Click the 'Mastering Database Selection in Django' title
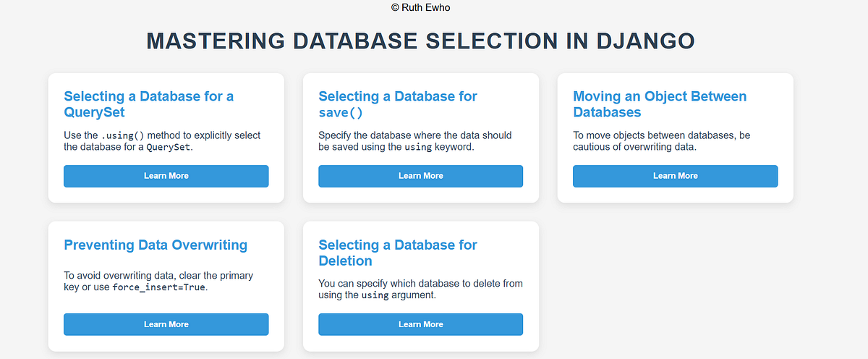 [421, 41]
